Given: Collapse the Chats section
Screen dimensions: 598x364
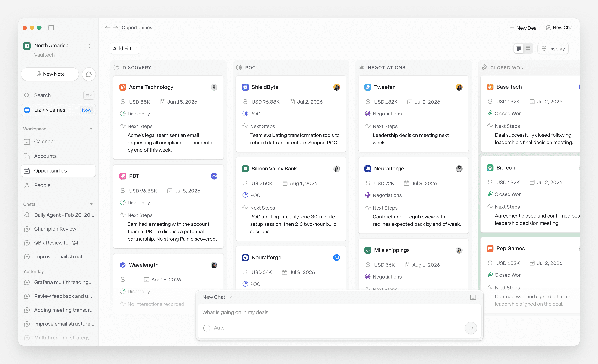Looking at the screenshot, I should (x=91, y=204).
